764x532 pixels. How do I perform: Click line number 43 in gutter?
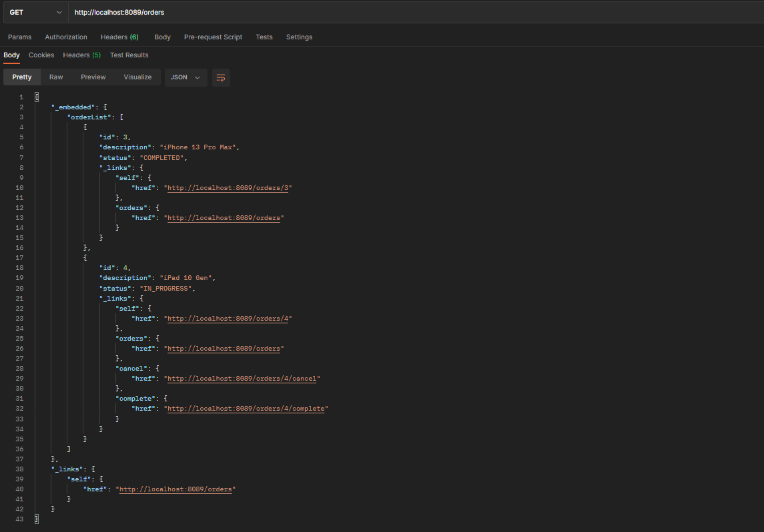tap(19, 519)
